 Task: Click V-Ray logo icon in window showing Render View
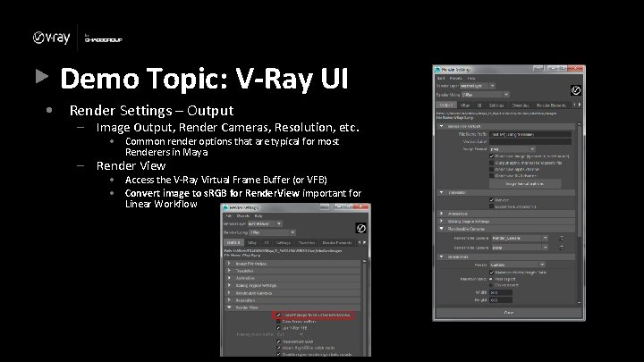coord(360,228)
